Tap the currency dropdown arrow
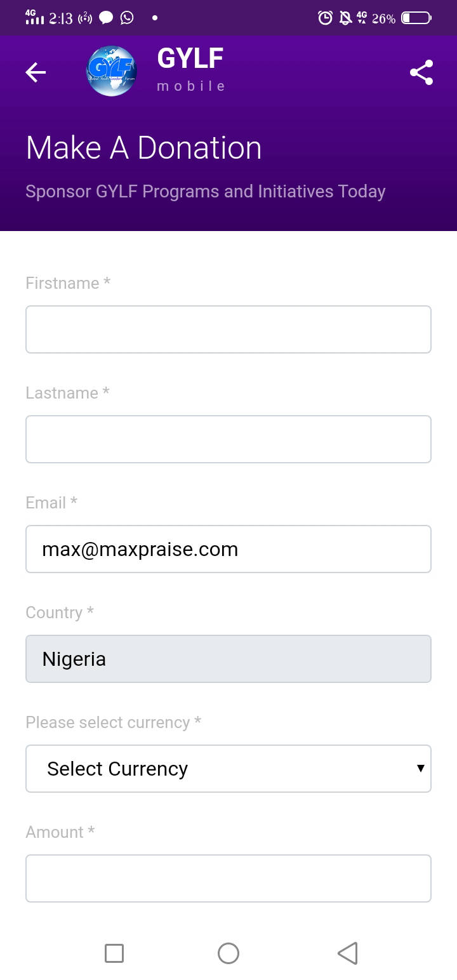The width and height of the screenshot is (457, 980). click(420, 769)
